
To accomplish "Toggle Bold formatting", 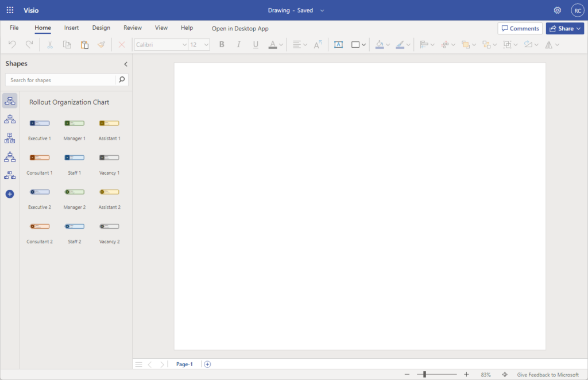I will [x=222, y=45].
